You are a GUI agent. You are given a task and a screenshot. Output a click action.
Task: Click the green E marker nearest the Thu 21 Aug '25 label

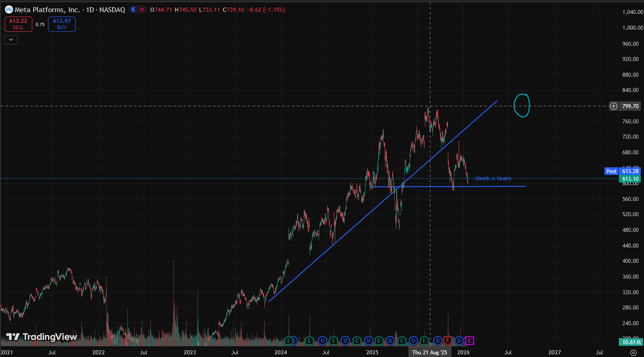[424, 341]
